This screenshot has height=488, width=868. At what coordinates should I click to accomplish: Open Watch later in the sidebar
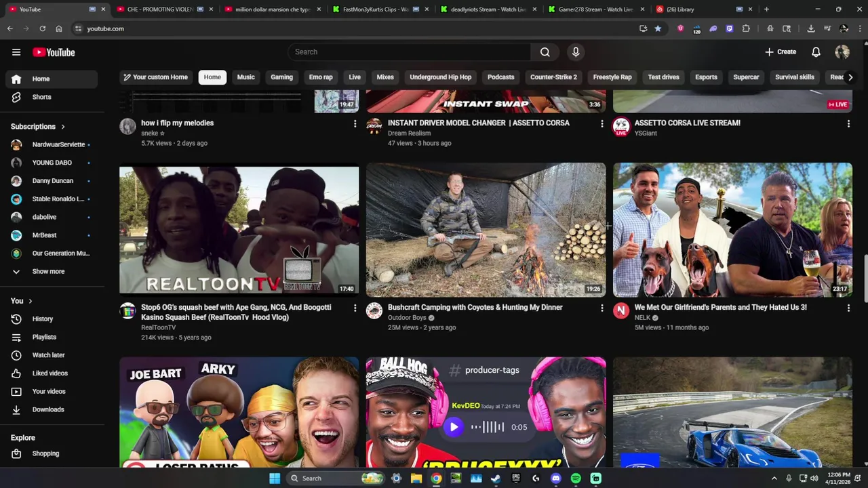coord(52,355)
